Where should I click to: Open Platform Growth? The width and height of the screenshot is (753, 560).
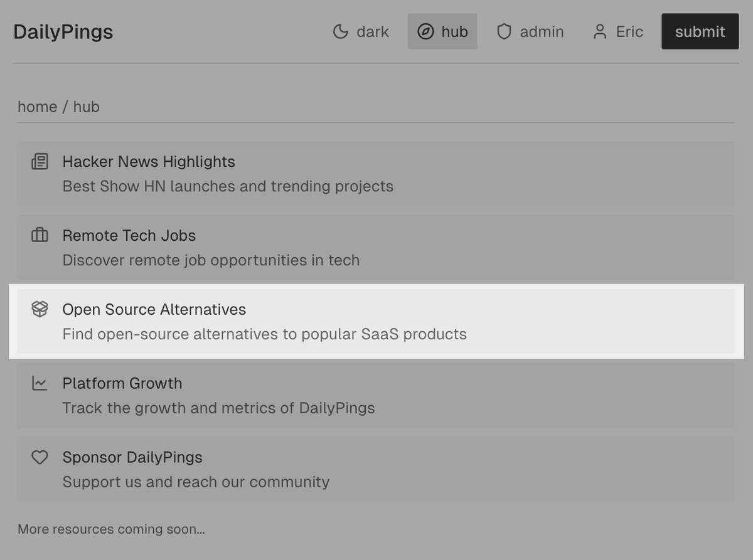click(375, 396)
